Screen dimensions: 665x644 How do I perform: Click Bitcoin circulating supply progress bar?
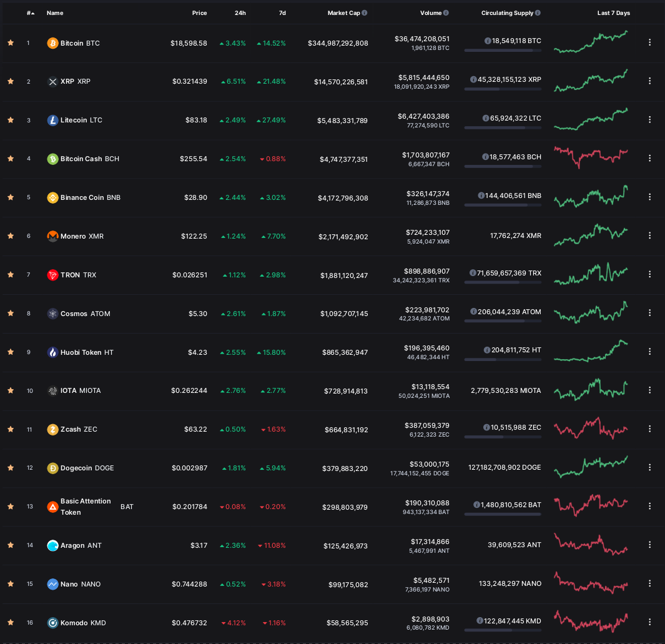(503, 51)
